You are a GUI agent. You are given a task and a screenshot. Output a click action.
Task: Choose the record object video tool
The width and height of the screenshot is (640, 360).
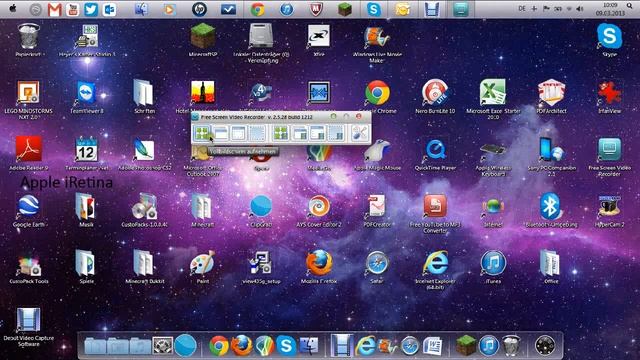[318, 133]
